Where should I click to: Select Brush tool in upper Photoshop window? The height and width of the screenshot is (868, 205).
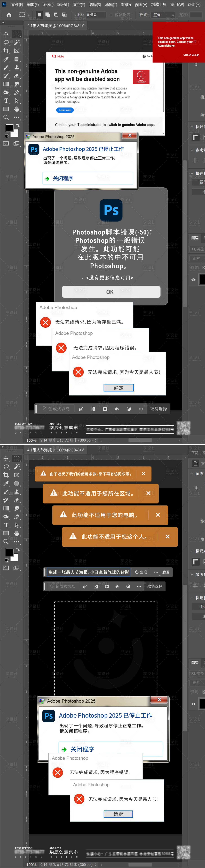pyautogui.click(x=6, y=68)
